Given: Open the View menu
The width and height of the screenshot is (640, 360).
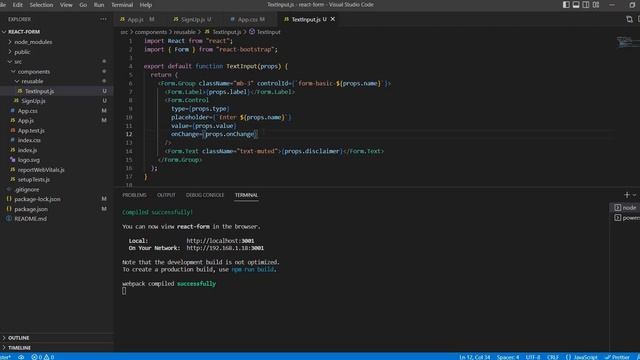Looking at the screenshot, I should 66,5.
